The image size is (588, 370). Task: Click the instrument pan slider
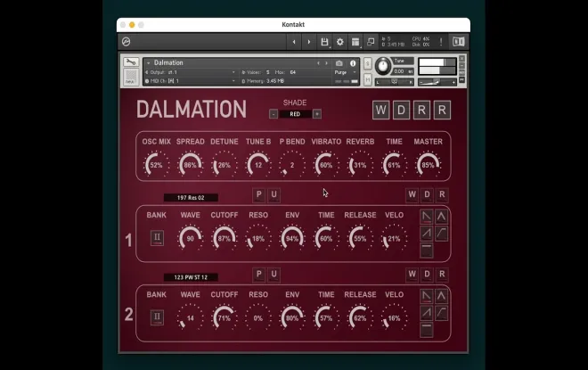395,82
